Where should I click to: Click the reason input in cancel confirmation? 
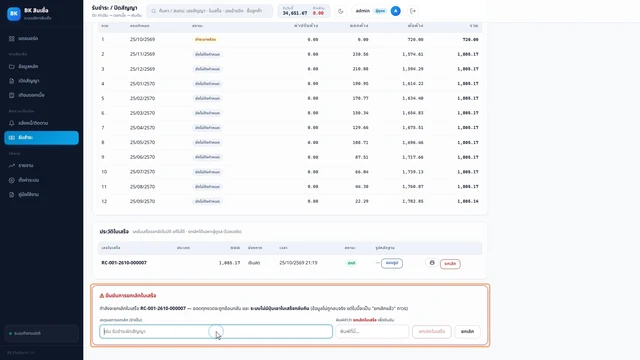(216, 331)
